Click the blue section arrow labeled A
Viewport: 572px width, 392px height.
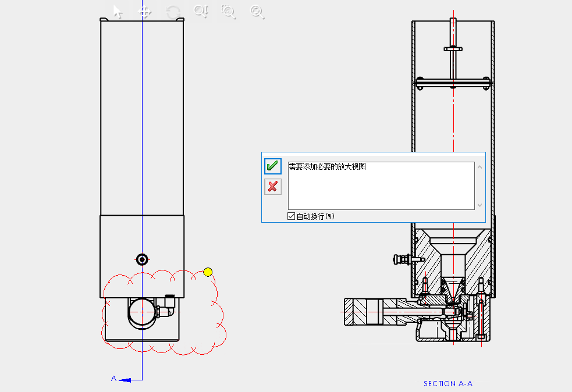coord(132,379)
